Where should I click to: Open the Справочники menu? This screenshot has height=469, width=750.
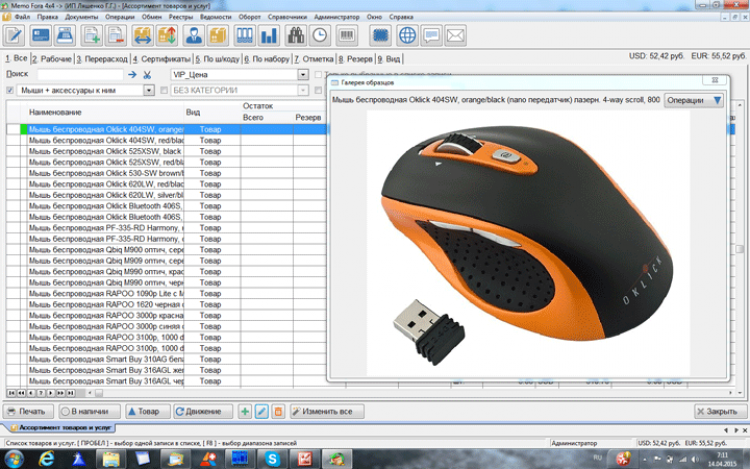click(287, 17)
